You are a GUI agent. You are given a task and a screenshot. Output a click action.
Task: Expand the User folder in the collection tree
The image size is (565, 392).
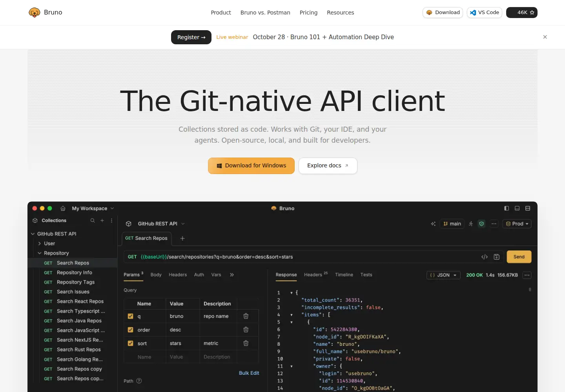pyautogui.click(x=40, y=243)
